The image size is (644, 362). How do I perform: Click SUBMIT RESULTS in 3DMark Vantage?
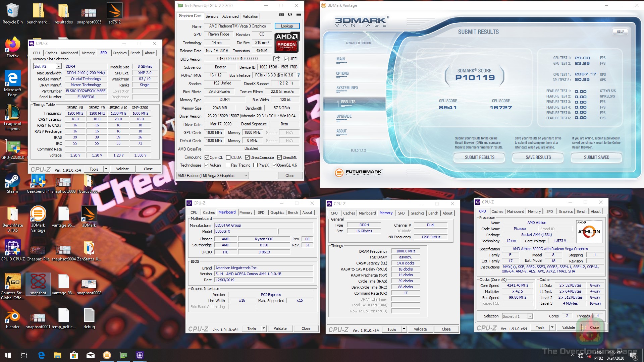479,157
